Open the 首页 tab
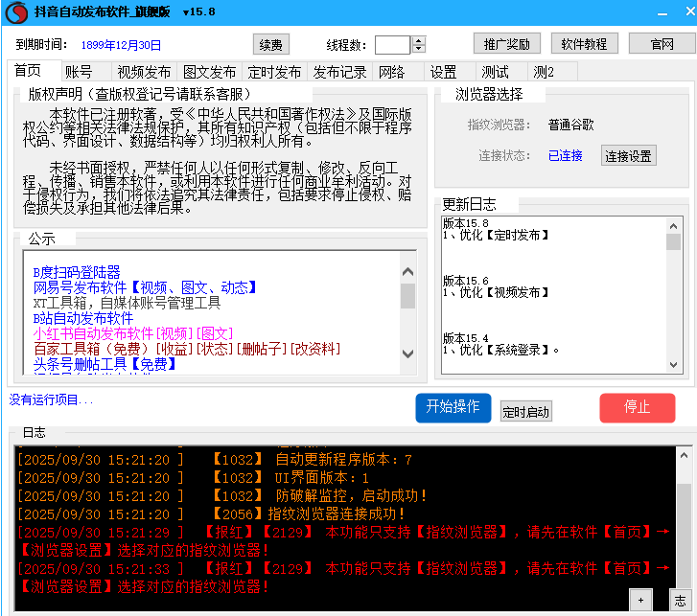The height and width of the screenshot is (616, 697). (34, 71)
